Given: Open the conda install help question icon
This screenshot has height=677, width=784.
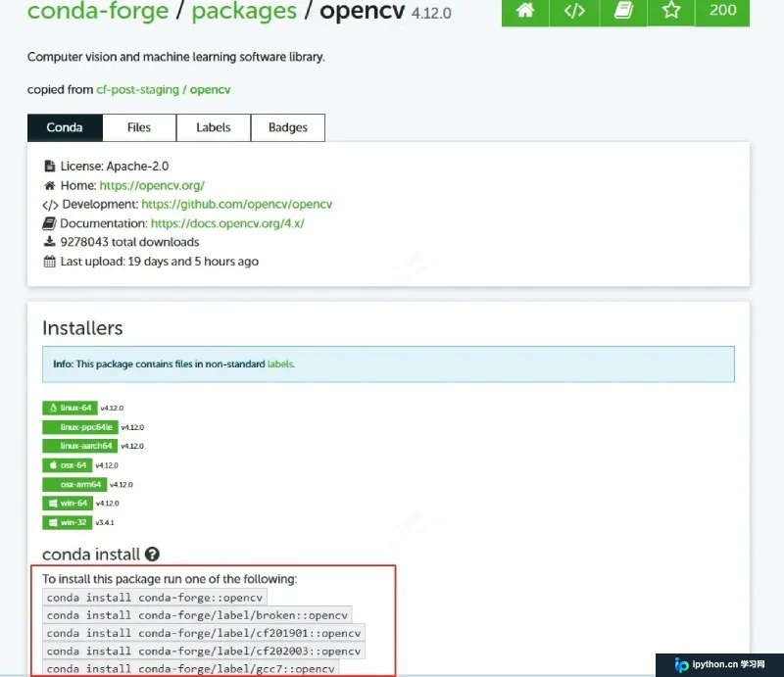Looking at the screenshot, I should [x=152, y=554].
